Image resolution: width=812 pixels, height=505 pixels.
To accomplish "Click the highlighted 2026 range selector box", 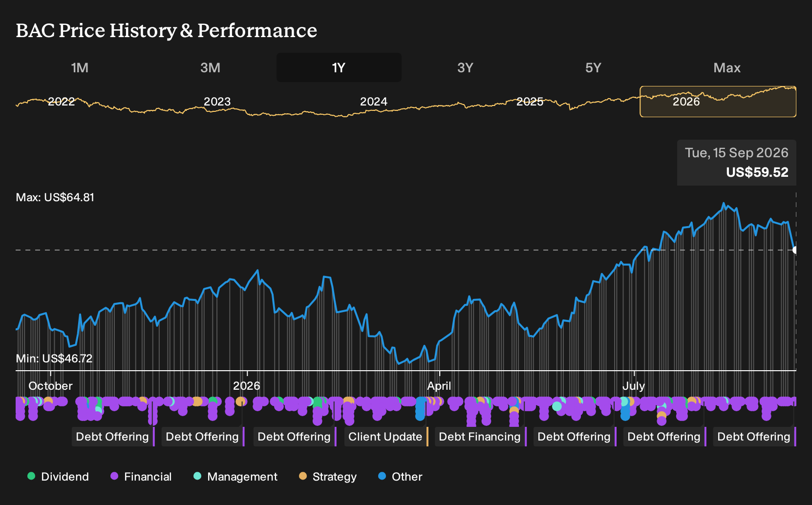I will [x=718, y=102].
